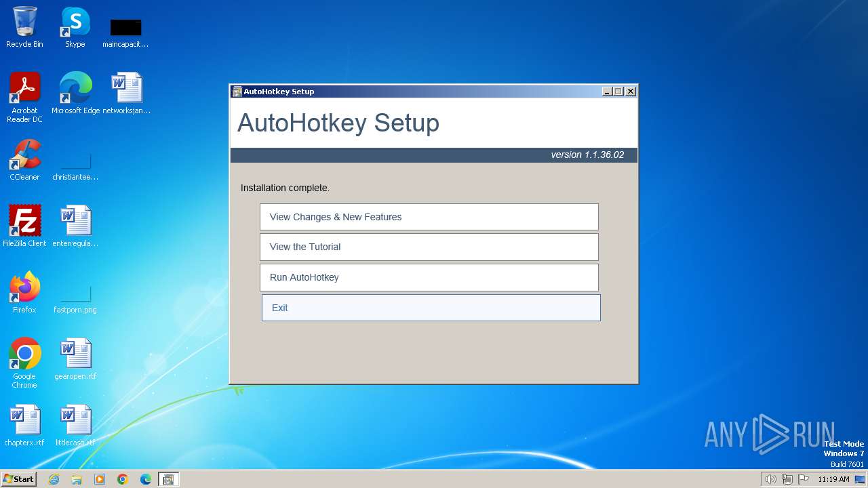Select AutoHotkey Setup taskbar button

pos(168,479)
